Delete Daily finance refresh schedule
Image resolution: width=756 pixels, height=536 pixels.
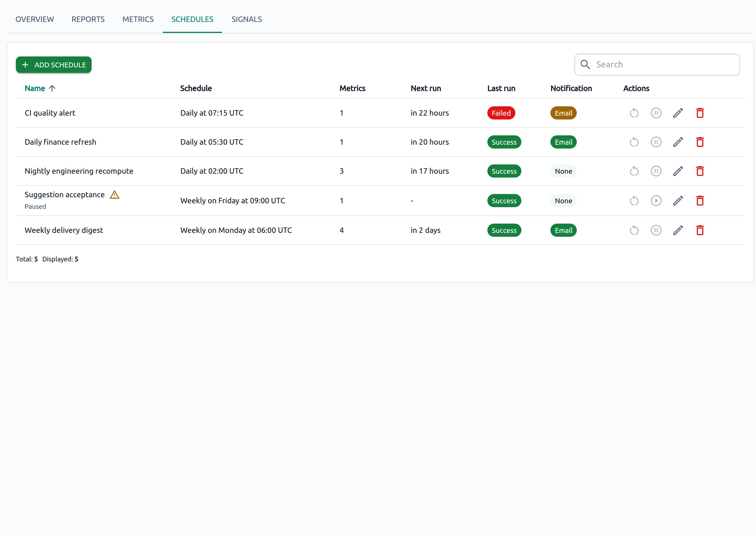(700, 142)
